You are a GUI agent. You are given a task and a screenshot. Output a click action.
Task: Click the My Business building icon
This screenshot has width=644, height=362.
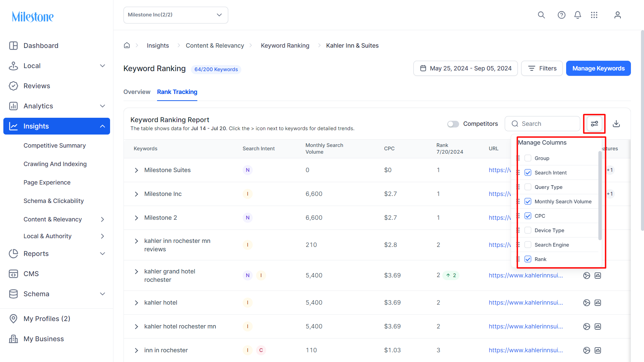point(13,339)
